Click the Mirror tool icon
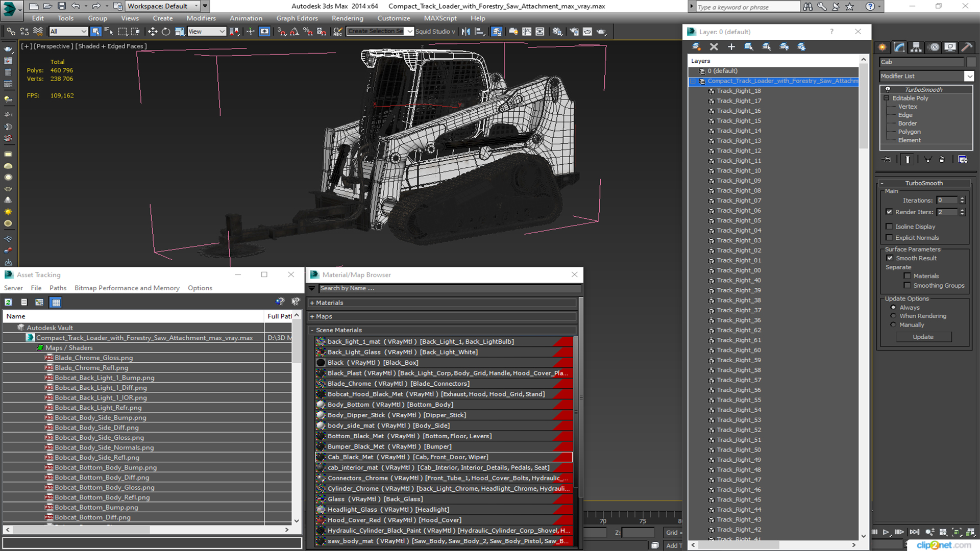Image resolution: width=980 pixels, height=551 pixels. click(465, 32)
